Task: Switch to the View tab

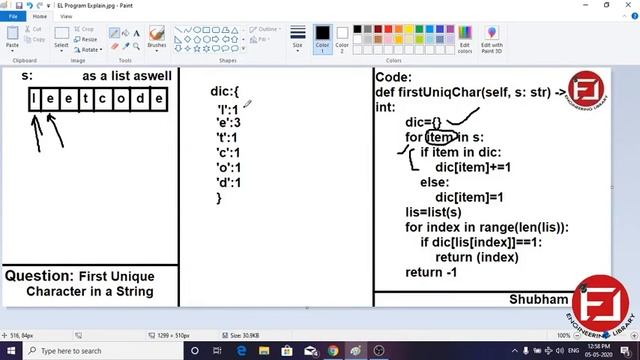Action: coord(66,16)
